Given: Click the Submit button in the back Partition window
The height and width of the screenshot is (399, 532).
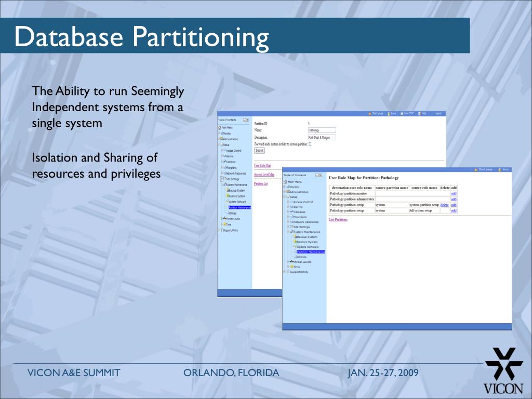Looking at the screenshot, I should [x=260, y=151].
